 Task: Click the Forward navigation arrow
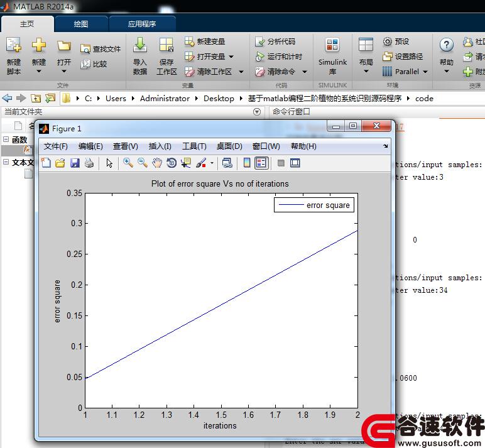click(x=21, y=99)
